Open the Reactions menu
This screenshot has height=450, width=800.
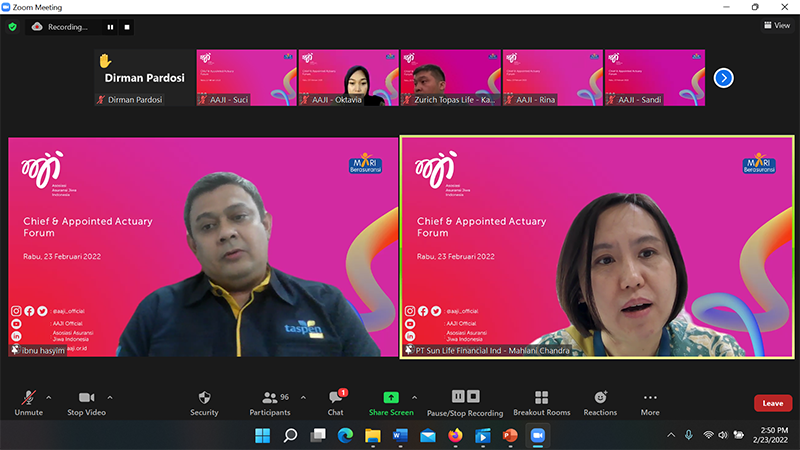[600, 403]
